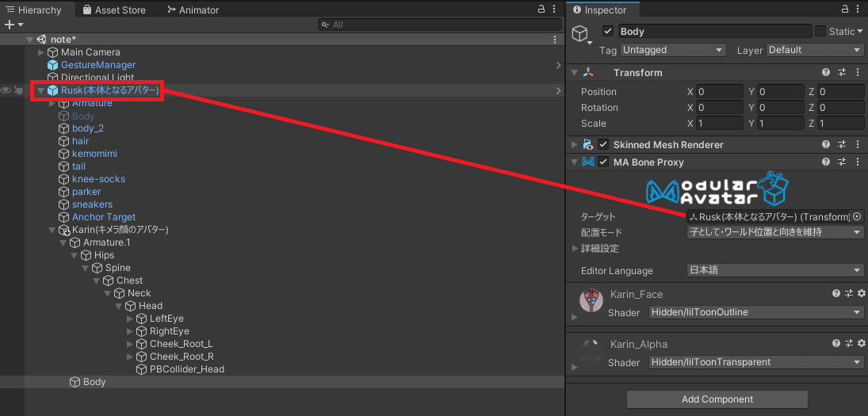Expand Armature under Rusk
Image resolution: width=868 pixels, height=416 pixels.
[x=52, y=104]
